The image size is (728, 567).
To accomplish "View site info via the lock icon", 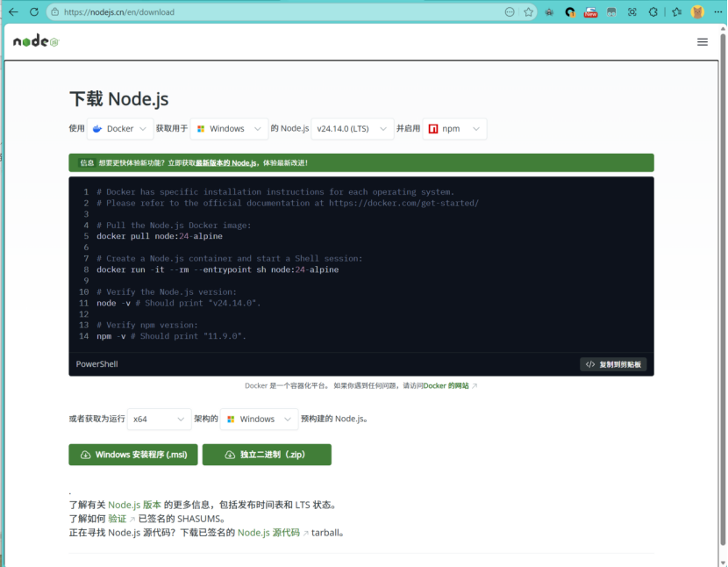I will (x=54, y=12).
